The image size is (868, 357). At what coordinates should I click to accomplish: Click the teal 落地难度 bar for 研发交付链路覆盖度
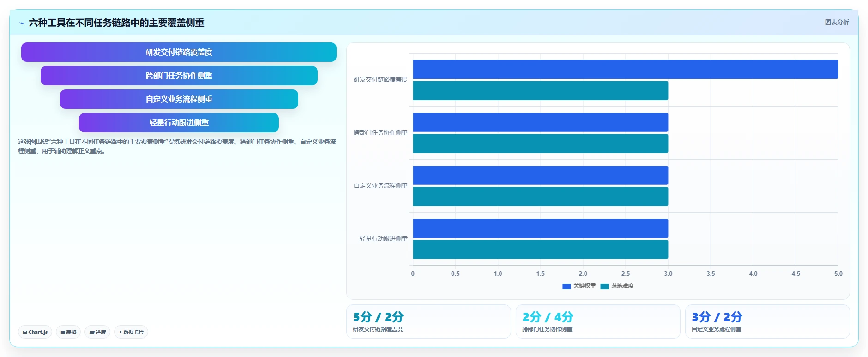(x=540, y=90)
